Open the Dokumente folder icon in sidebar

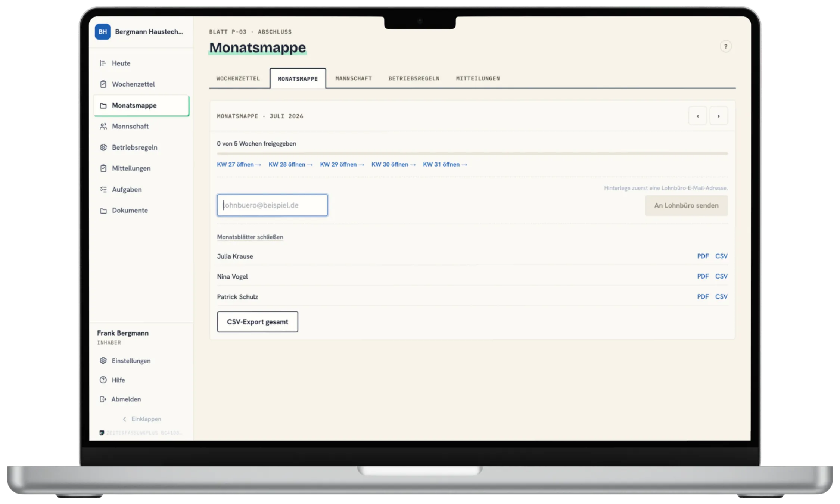[103, 211]
